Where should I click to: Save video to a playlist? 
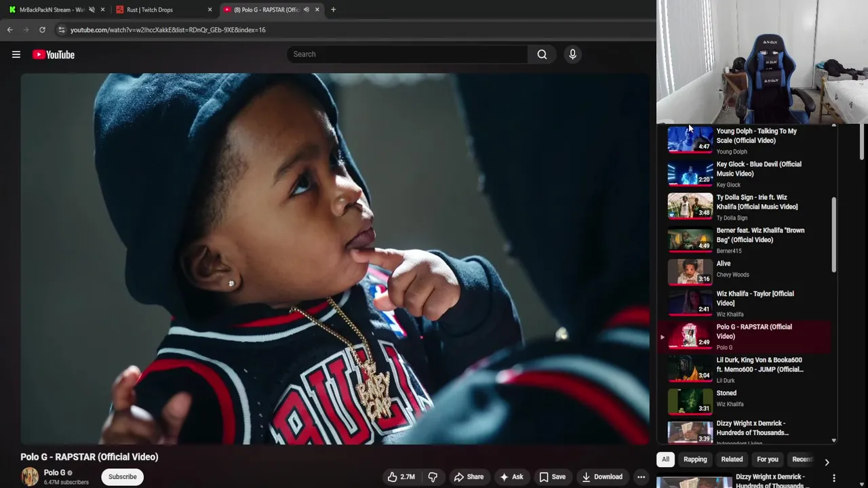pyautogui.click(x=552, y=476)
